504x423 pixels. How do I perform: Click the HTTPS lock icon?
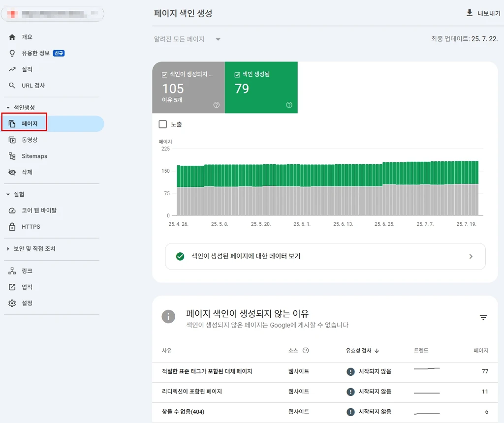click(12, 227)
